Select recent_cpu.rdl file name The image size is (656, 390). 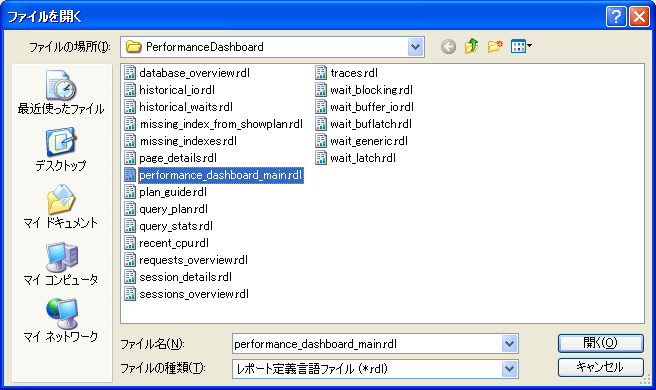[174, 243]
